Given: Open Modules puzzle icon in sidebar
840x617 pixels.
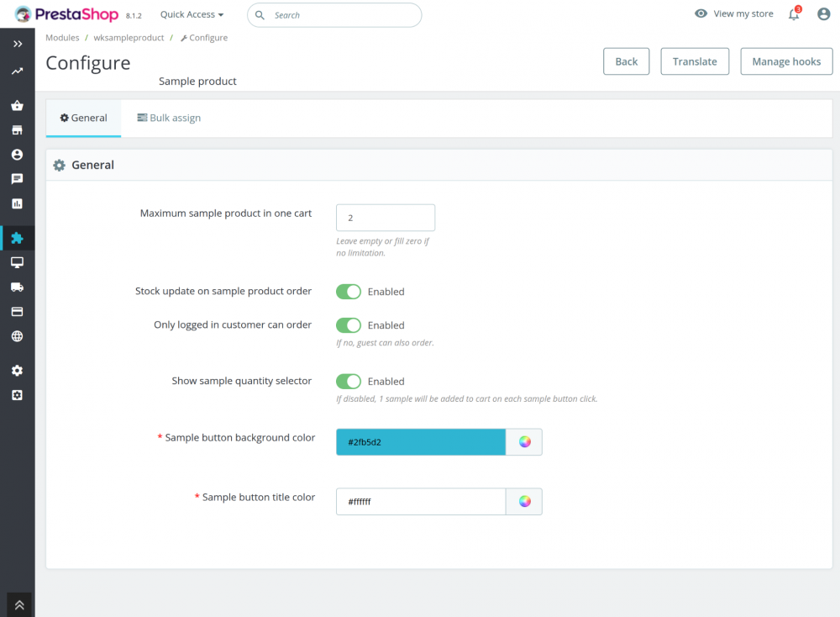Looking at the screenshot, I should coord(17,238).
